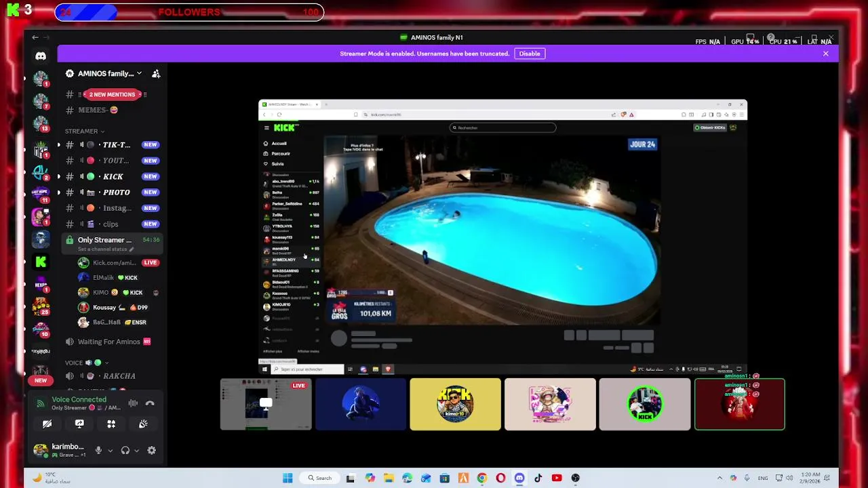Open Opera browser from taskbar
This screenshot has width=868, height=488.
click(500, 478)
